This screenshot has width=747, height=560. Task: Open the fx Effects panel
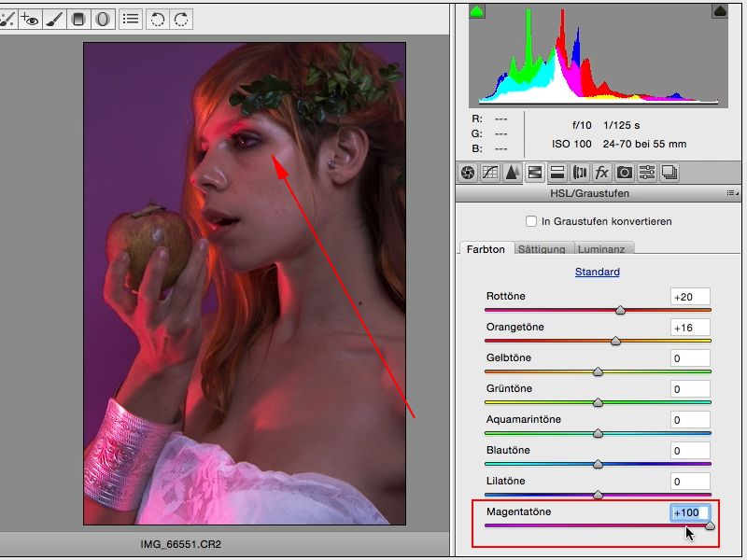pyautogui.click(x=601, y=173)
